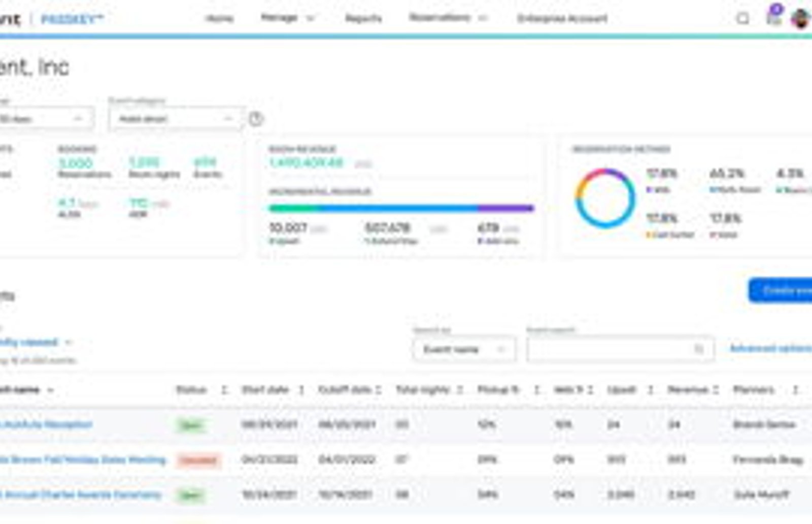Sort table by Revenue column icon
The image size is (812, 524).
(716, 390)
